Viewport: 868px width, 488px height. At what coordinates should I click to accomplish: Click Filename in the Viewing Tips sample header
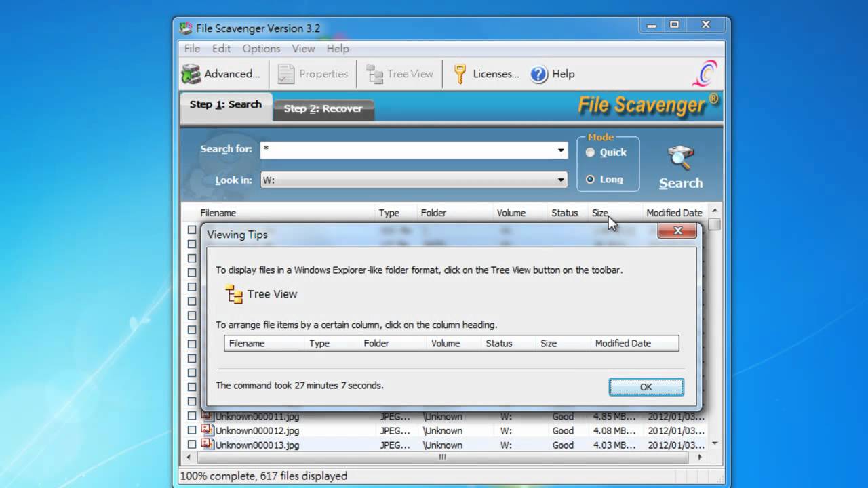(247, 344)
